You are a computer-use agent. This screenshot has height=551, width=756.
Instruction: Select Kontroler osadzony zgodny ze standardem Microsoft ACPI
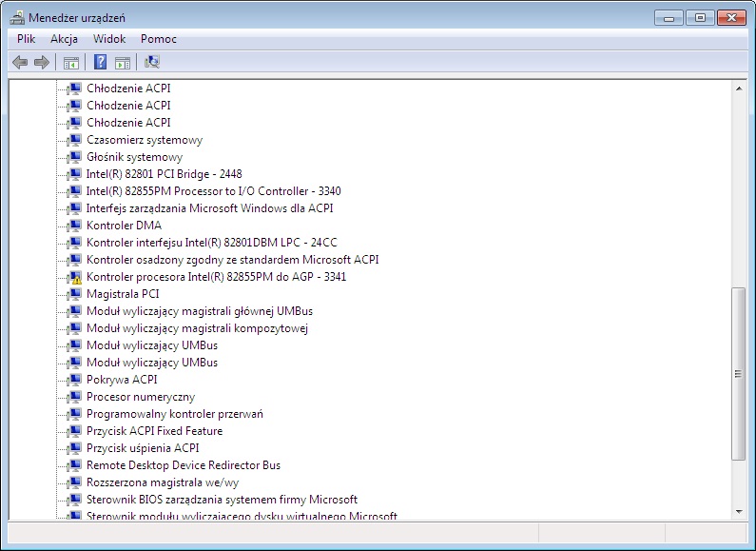tap(232, 260)
